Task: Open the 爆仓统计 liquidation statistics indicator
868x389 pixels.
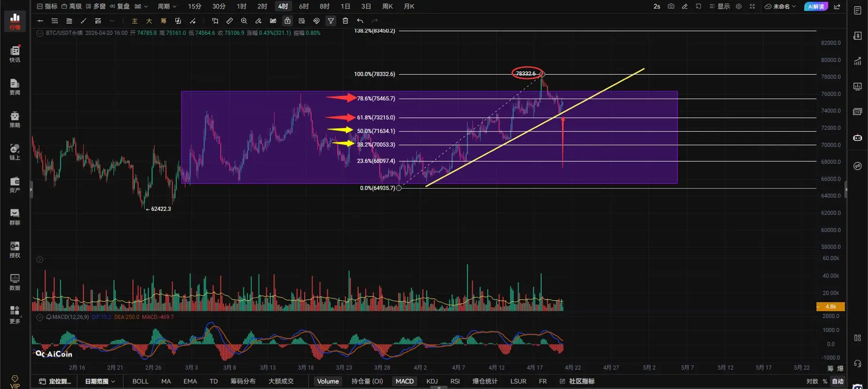Action: pyautogui.click(x=485, y=381)
